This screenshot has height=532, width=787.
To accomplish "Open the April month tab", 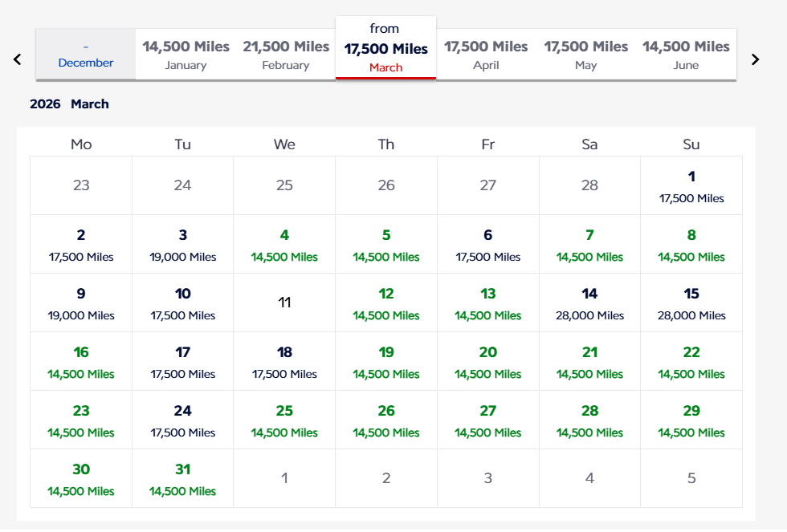I will (486, 54).
